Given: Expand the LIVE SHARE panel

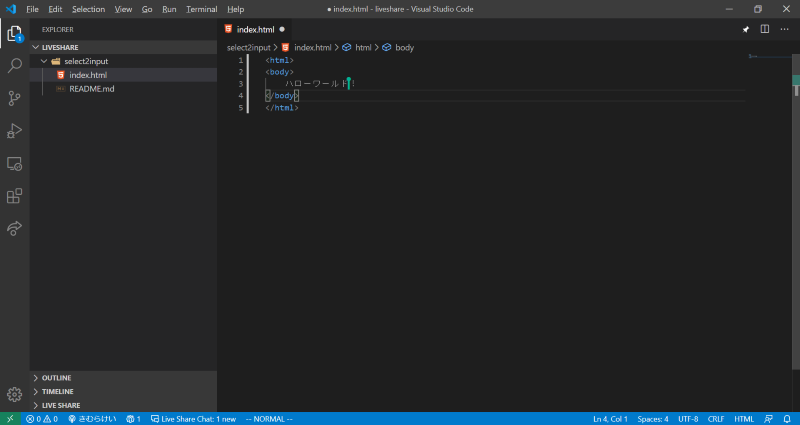Looking at the screenshot, I should [123, 406].
